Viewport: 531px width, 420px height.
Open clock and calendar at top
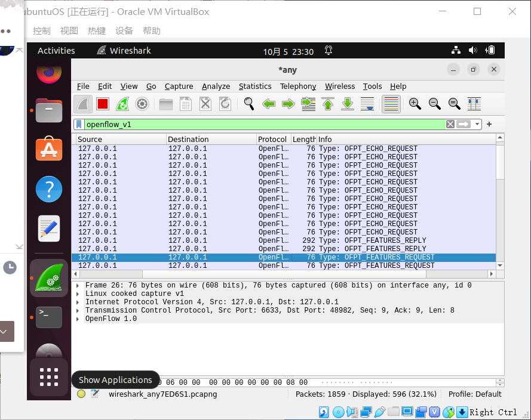tap(288, 52)
